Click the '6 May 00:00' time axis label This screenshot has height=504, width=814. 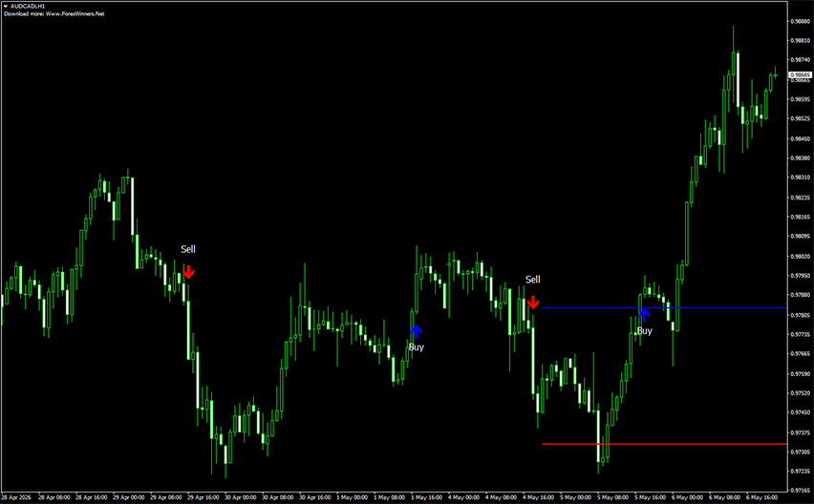tap(688, 497)
